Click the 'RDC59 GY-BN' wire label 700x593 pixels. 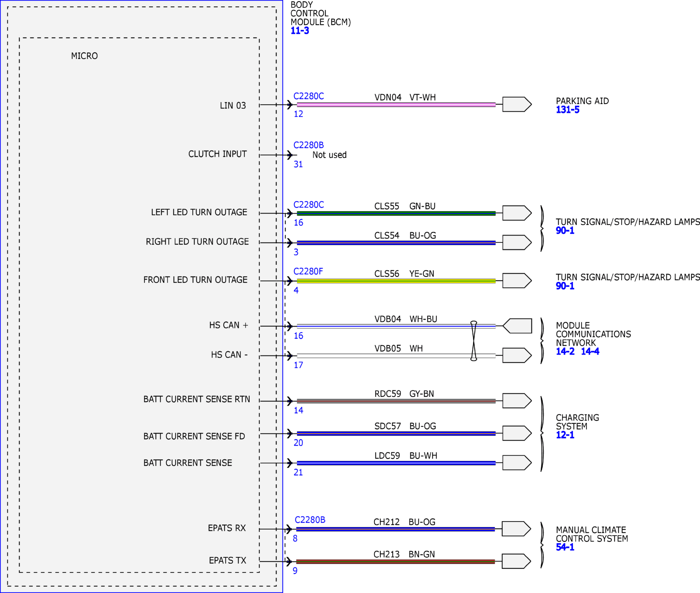tap(404, 394)
